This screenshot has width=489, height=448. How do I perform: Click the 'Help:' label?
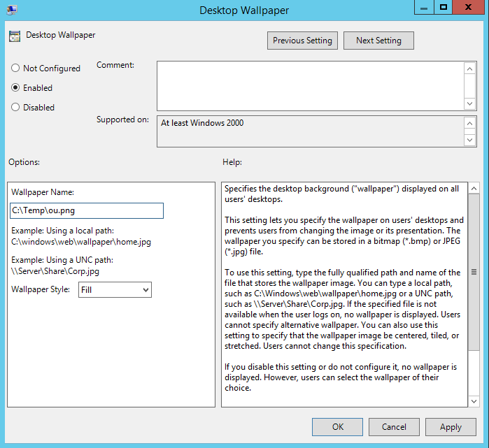(x=232, y=162)
